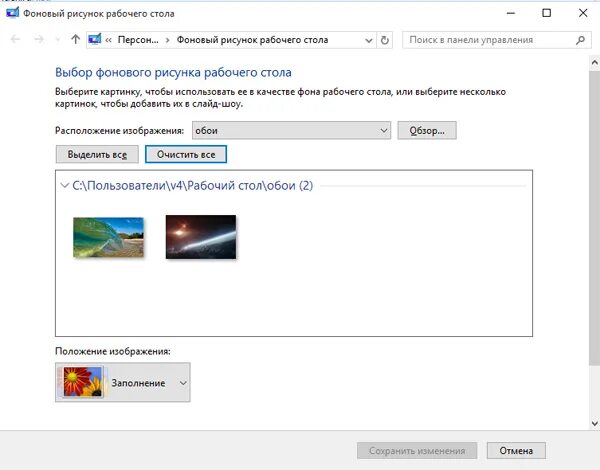The image size is (600, 470).
Task: Minimize the window
Action: click(x=510, y=13)
